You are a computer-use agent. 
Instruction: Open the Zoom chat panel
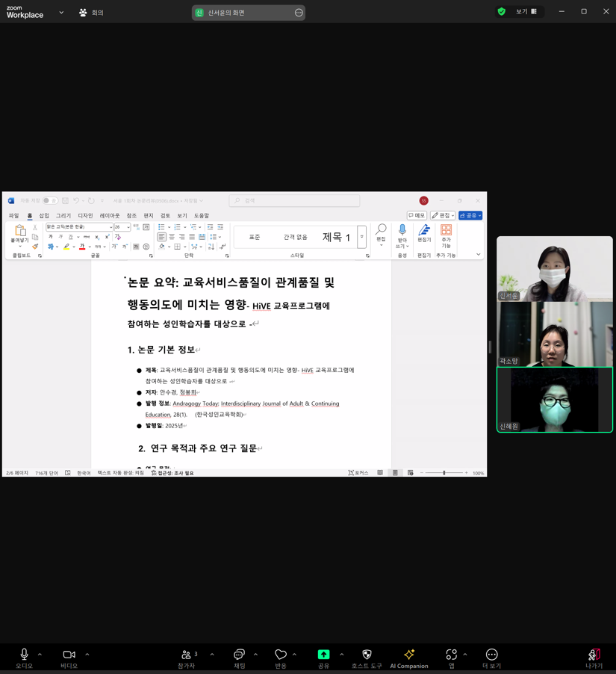tap(239, 656)
